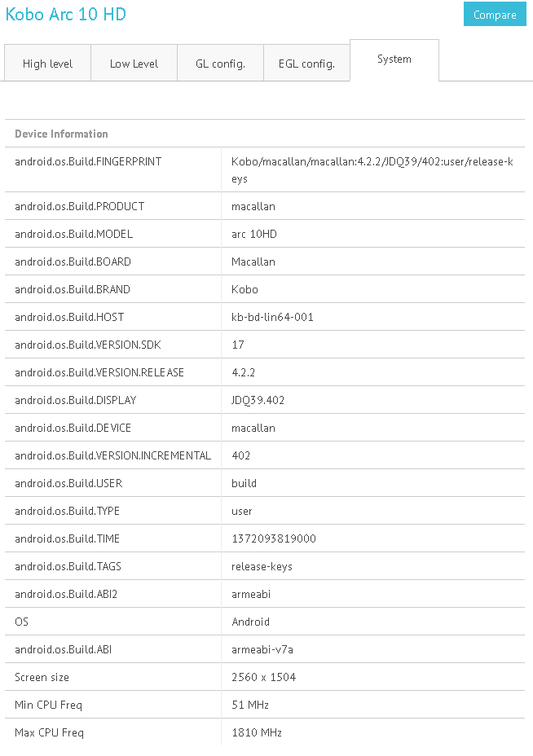This screenshot has height=756, width=533.
Task: Open the Kobo Arc 10 HD title link
Action: point(64,14)
